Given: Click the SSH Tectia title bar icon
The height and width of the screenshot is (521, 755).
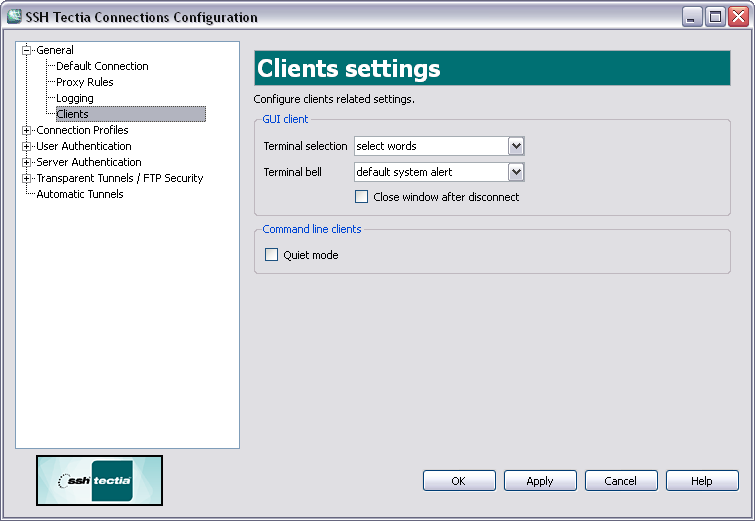Looking at the screenshot, I should [x=14, y=16].
